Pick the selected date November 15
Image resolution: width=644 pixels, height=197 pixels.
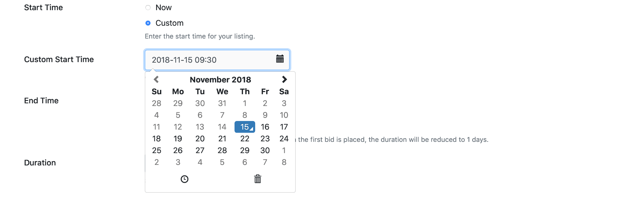coord(245,127)
